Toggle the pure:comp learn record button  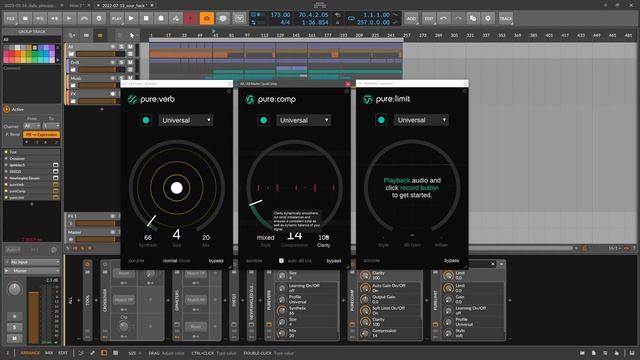(x=264, y=120)
